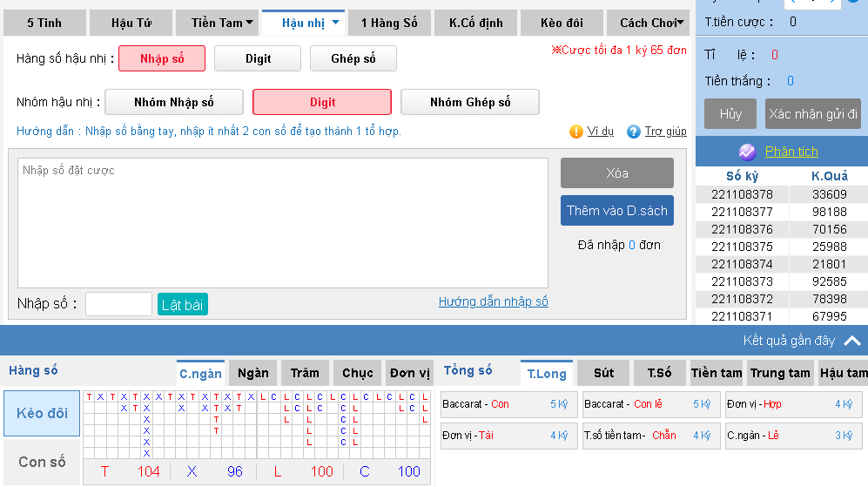Open the Kèo đôi top tab

click(562, 23)
